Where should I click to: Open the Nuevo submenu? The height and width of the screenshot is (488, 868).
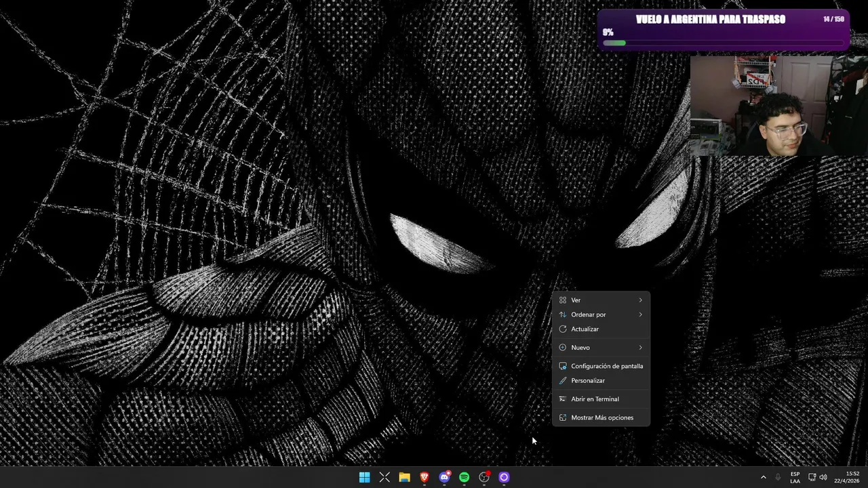(601, 348)
